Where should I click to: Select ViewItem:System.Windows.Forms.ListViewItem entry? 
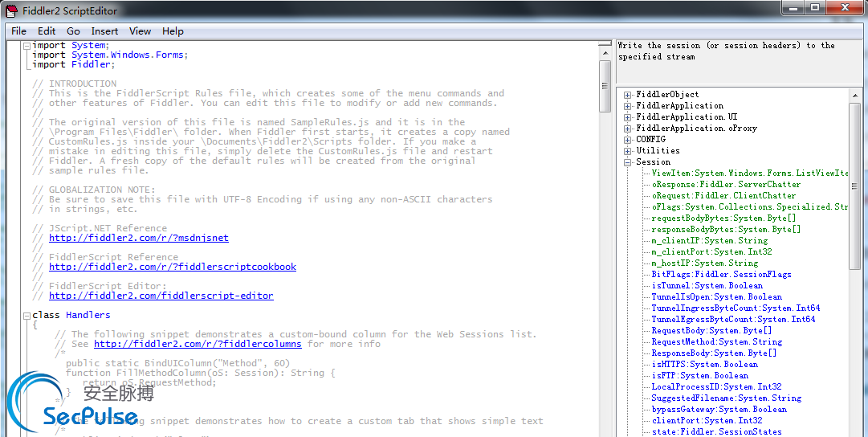(749, 173)
